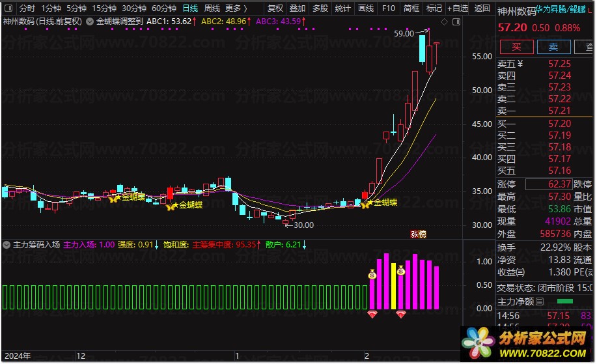Select the 5分钟 period tab
This screenshot has height=364, width=597.
76,8
